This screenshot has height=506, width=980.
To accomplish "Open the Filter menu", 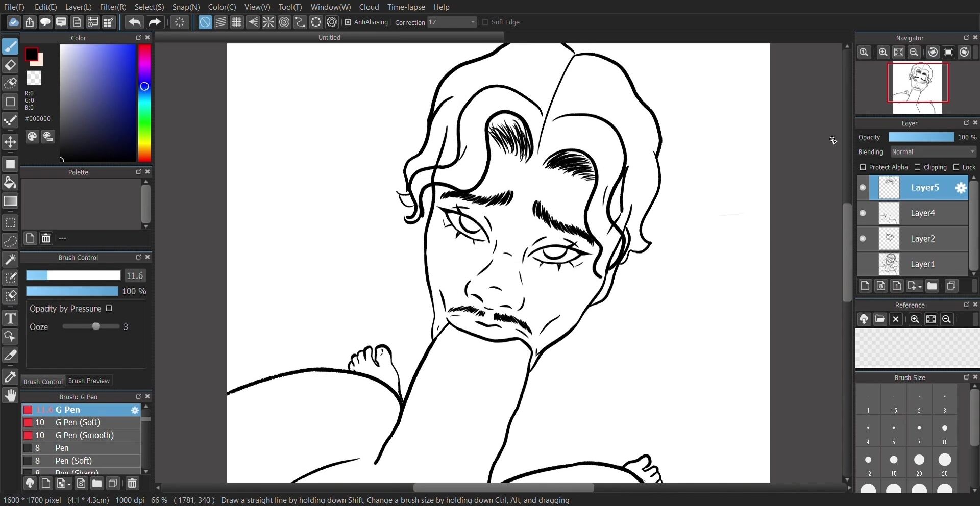I will click(113, 7).
